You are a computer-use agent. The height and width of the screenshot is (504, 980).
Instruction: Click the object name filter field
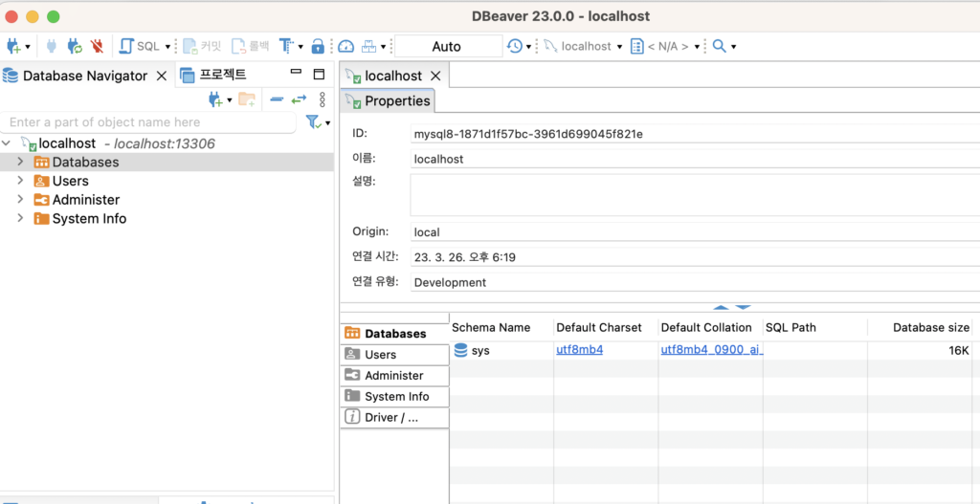click(x=148, y=121)
